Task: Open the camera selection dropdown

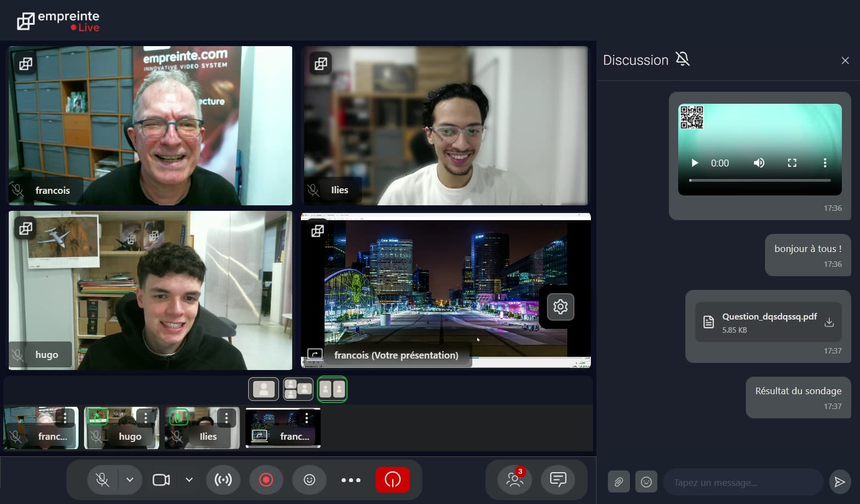Action: tap(189, 479)
